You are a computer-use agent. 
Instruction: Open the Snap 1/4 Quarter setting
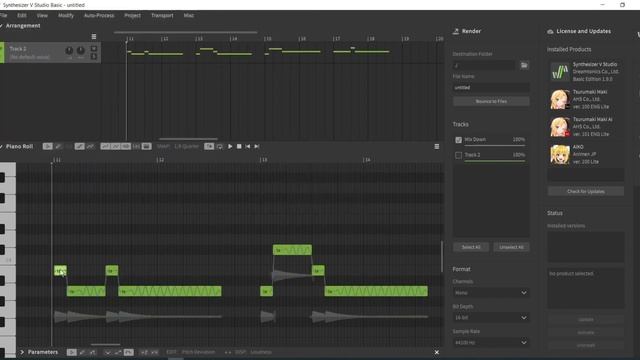(187, 146)
